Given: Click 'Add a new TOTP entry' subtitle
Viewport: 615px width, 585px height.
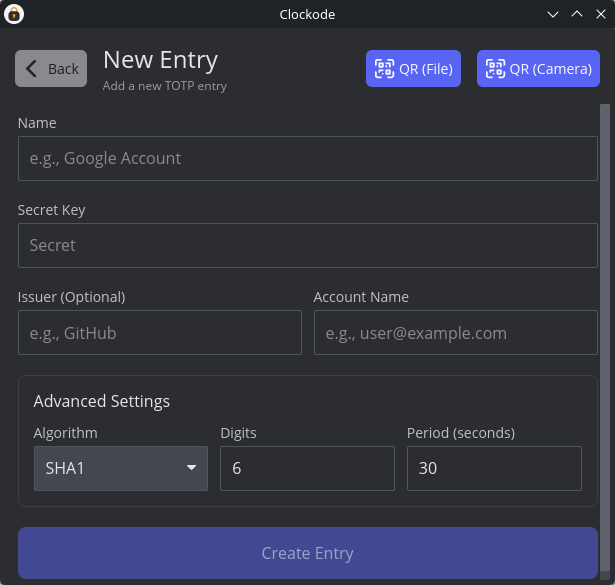Looking at the screenshot, I should click(x=165, y=86).
